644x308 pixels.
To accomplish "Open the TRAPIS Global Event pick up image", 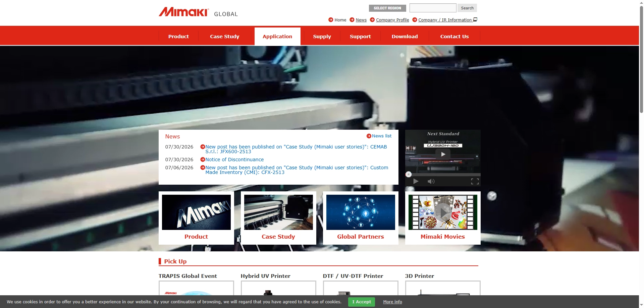I will coord(196,288).
